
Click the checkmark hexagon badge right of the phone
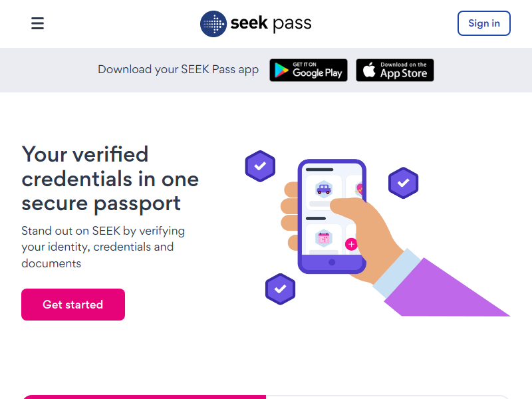(x=403, y=182)
